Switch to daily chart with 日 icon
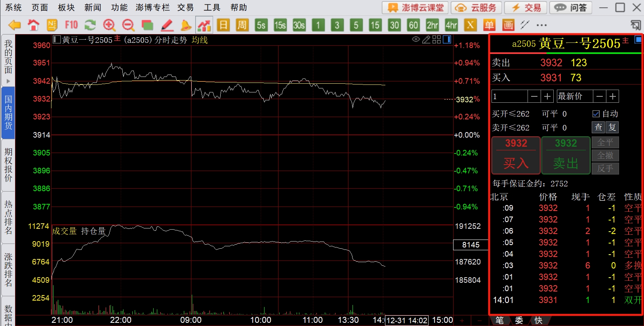The height and width of the screenshot is (326, 644). coord(223,25)
